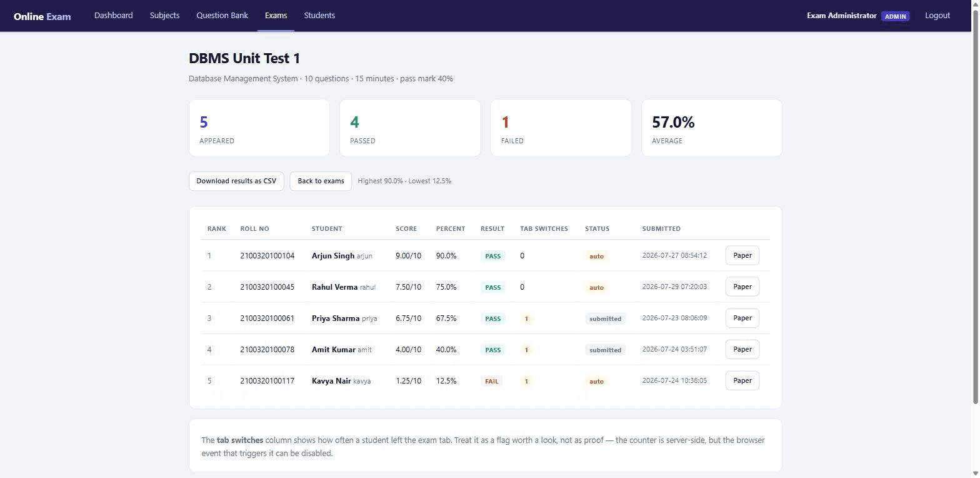Click student name Amit Kumar
980x478 pixels.
point(333,349)
